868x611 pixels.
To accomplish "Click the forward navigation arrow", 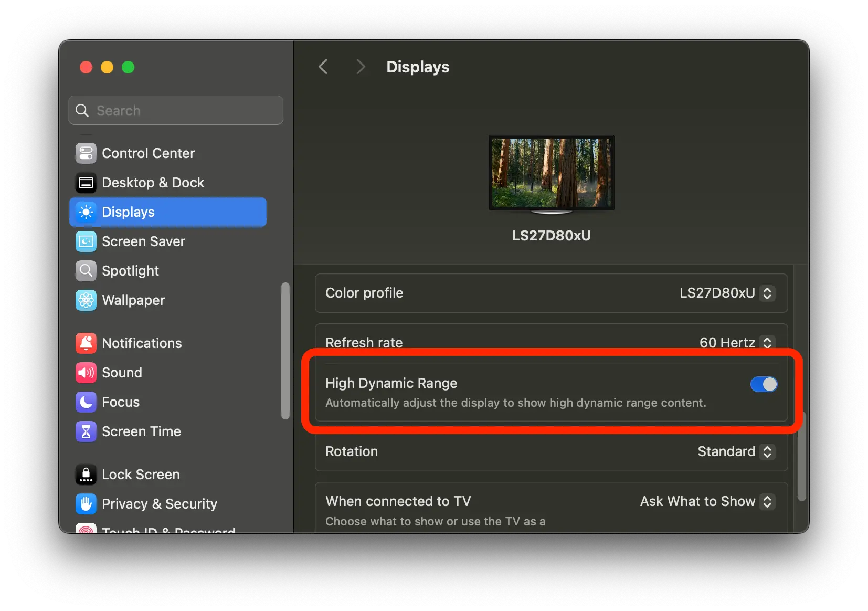I will (x=360, y=67).
